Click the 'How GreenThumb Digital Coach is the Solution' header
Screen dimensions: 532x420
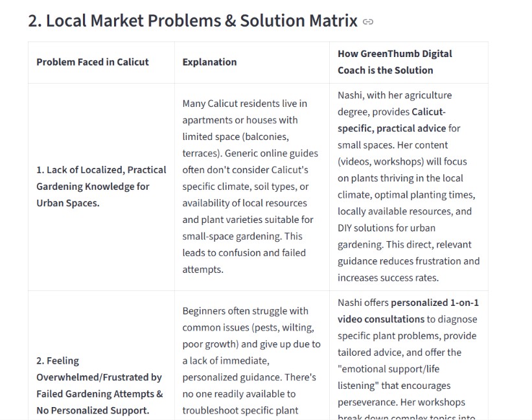point(395,62)
